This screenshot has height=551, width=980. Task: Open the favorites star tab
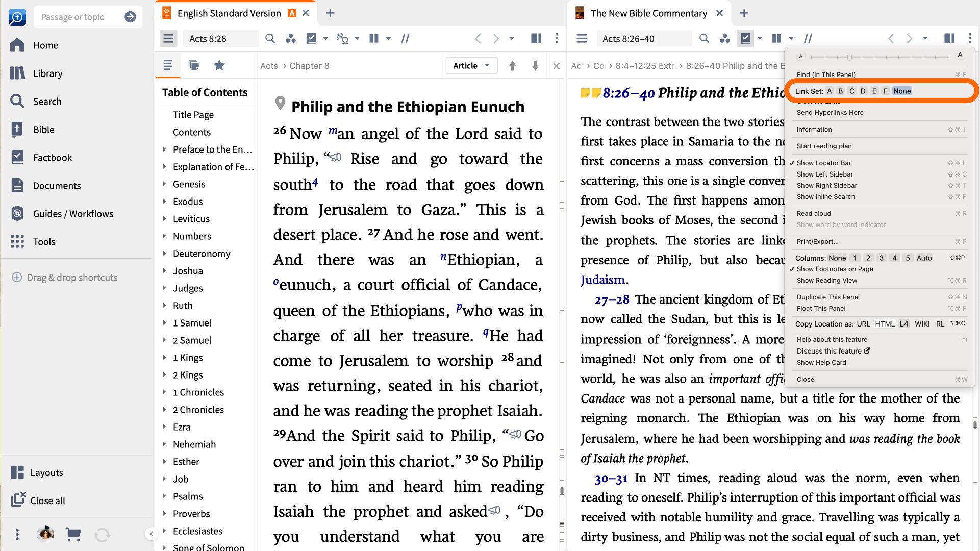point(219,65)
